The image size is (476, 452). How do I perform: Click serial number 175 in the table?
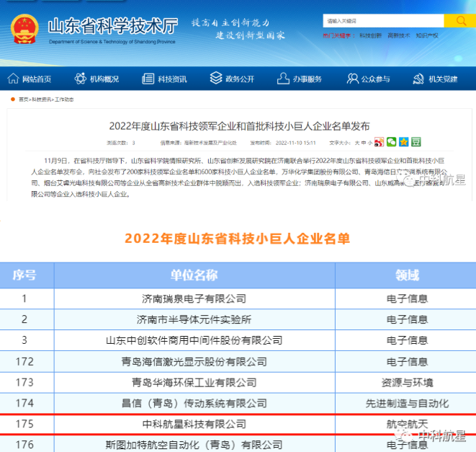pos(24,424)
